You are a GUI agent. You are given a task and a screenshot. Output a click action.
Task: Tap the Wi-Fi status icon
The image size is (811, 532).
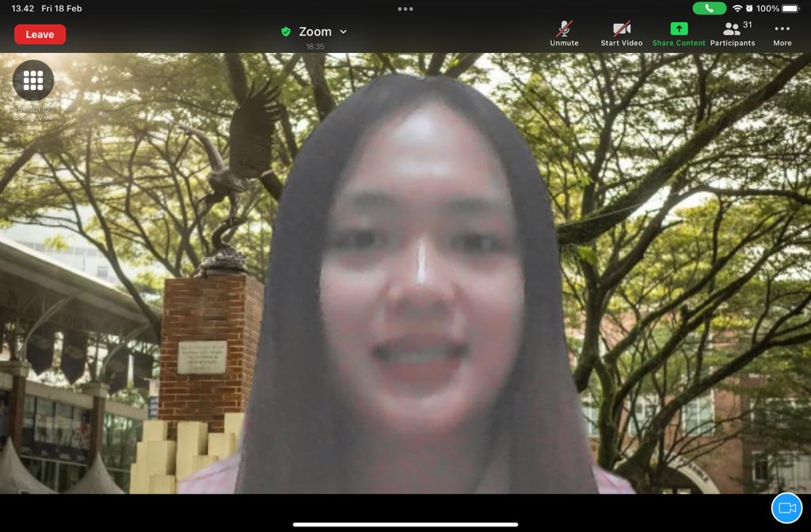pyautogui.click(x=737, y=9)
